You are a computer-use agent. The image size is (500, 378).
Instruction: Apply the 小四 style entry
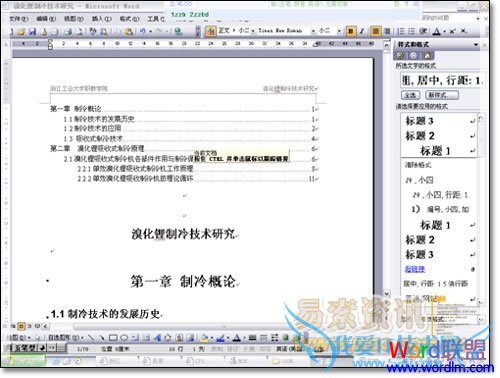click(419, 180)
